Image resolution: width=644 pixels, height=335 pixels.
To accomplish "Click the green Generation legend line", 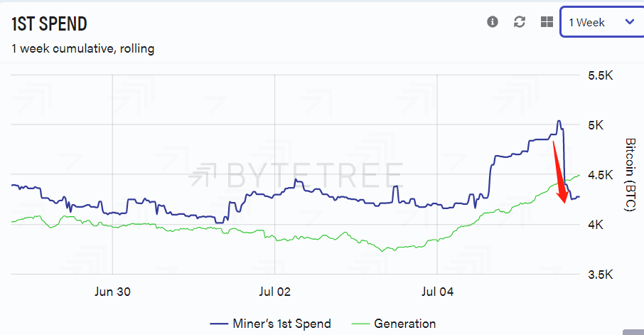I will 360,324.
